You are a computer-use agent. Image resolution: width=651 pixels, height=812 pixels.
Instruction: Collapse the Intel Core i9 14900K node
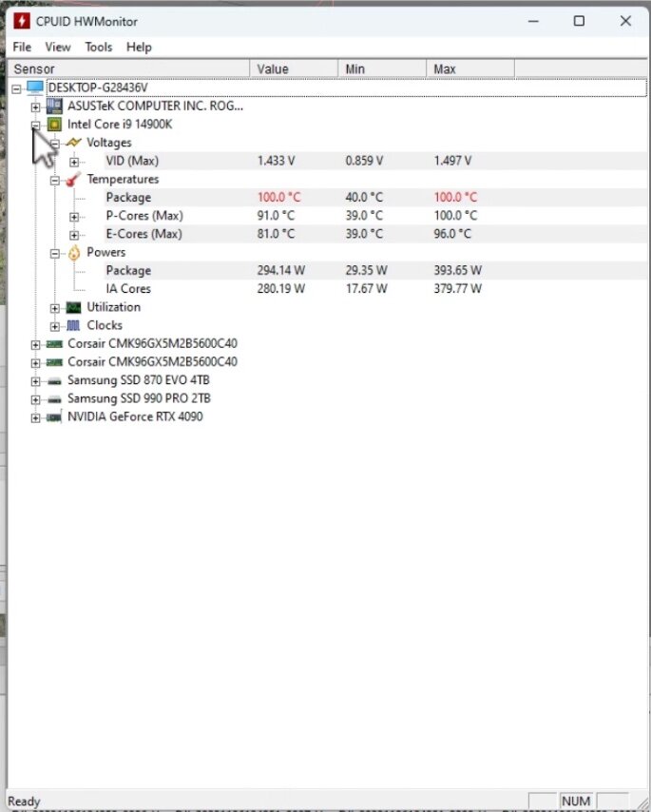point(35,126)
